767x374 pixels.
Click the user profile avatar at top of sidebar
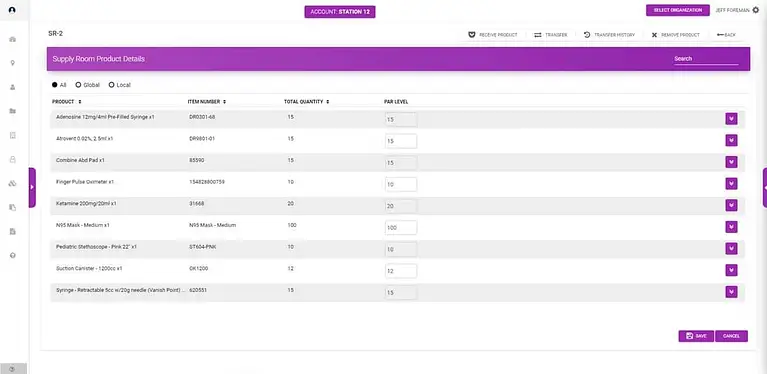13,10
